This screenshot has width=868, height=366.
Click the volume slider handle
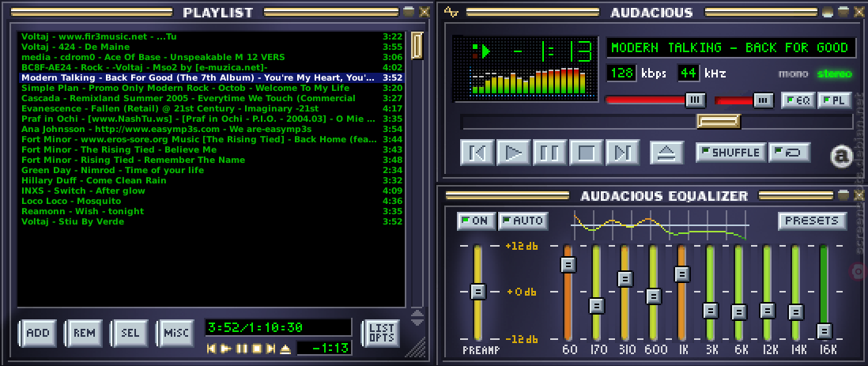pyautogui.click(x=696, y=100)
